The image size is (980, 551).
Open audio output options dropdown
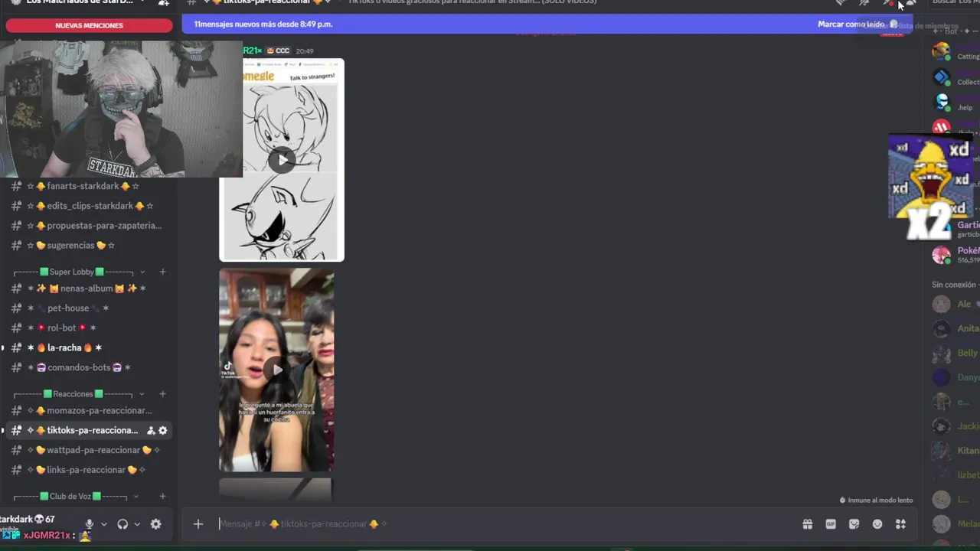[x=137, y=524]
